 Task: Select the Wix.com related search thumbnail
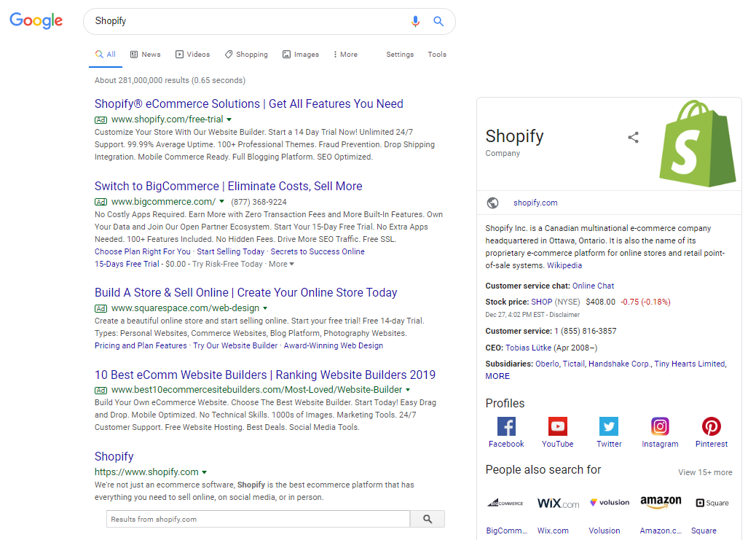point(557,502)
